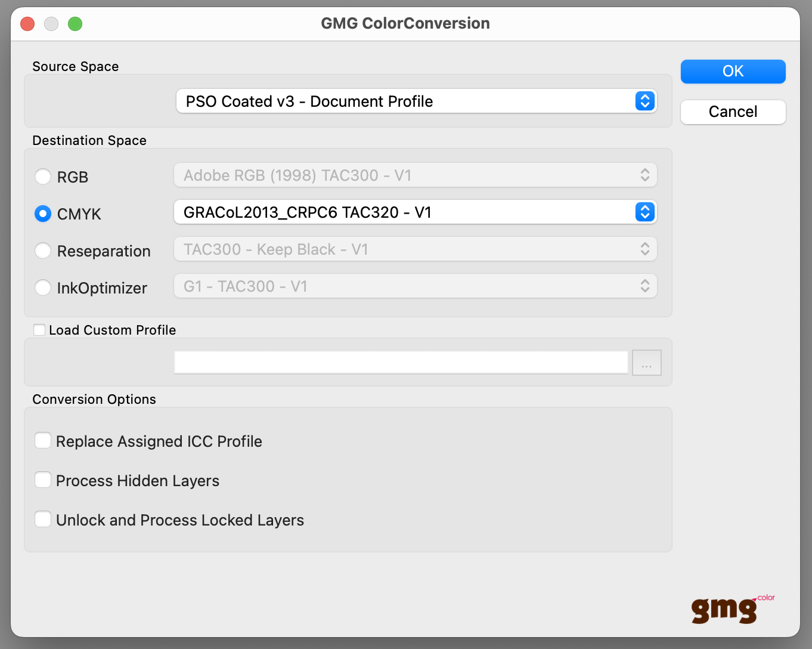Click the Cancel button
812x649 pixels.
(x=733, y=112)
